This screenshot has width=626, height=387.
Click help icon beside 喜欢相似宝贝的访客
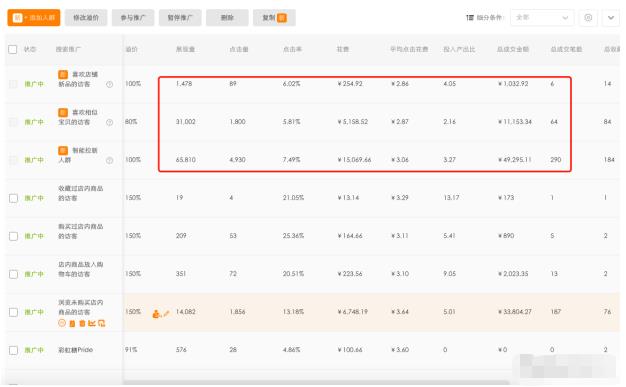click(x=109, y=122)
